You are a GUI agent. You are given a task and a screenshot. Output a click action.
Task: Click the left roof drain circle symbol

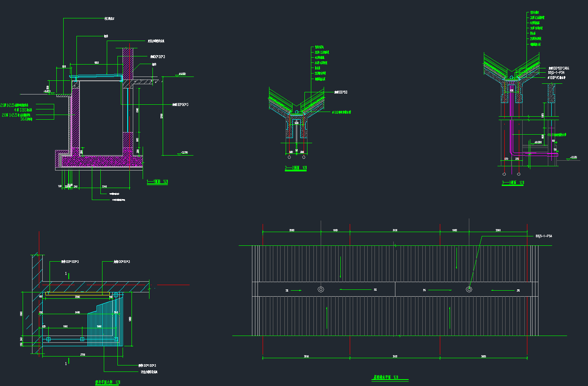pos(321,289)
